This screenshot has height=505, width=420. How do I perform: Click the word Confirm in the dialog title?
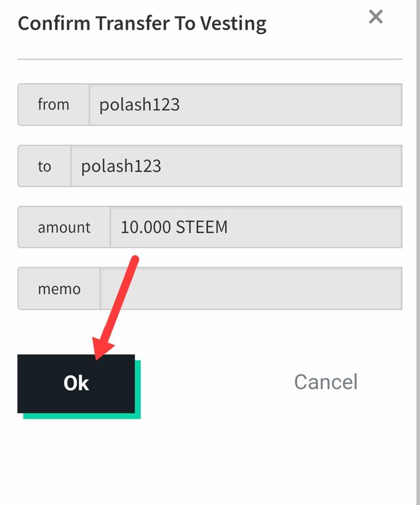pos(54,24)
